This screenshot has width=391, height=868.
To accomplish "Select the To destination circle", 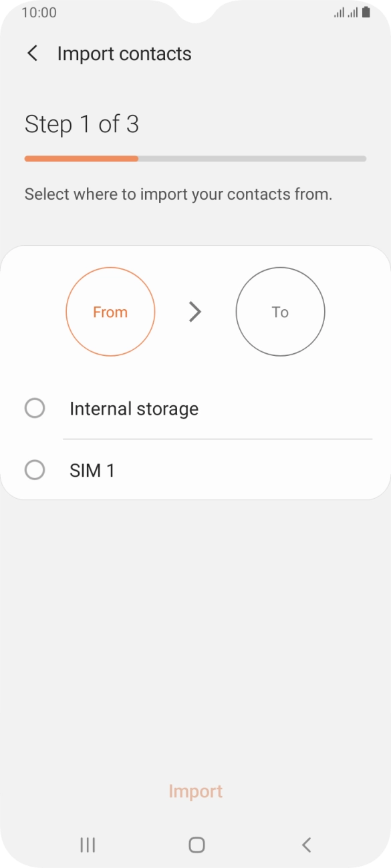I will 280,312.
